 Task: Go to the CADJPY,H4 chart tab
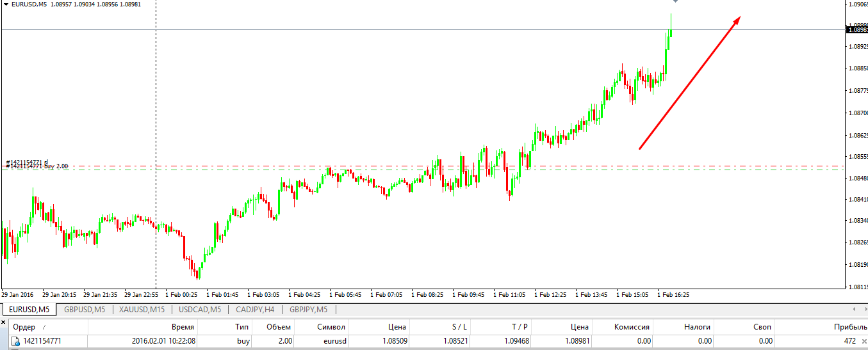point(255,310)
